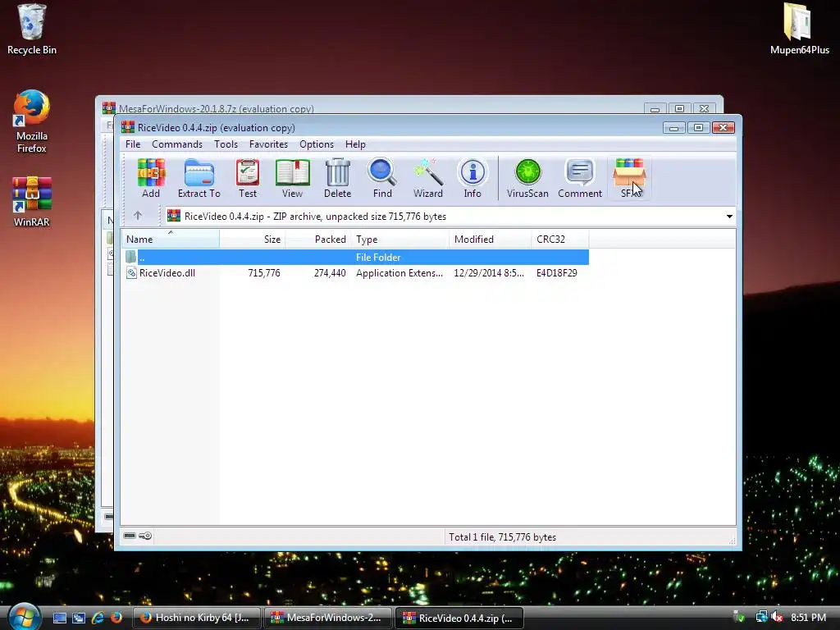Show archive Info

point(472,178)
